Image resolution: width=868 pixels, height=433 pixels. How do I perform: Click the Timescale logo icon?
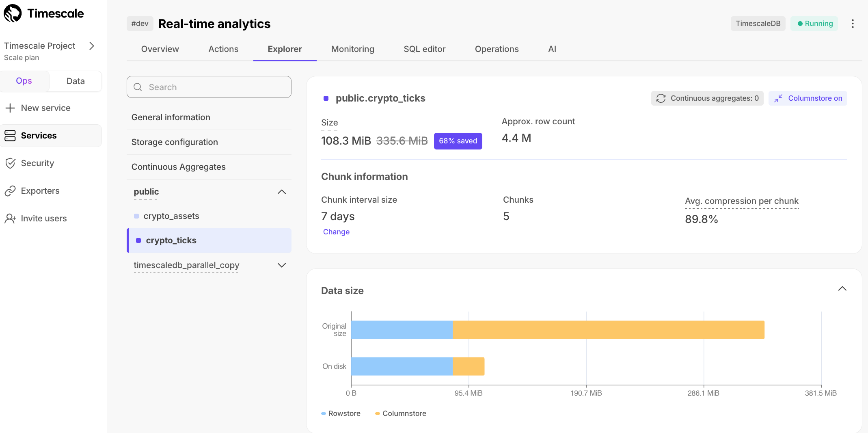tap(13, 13)
